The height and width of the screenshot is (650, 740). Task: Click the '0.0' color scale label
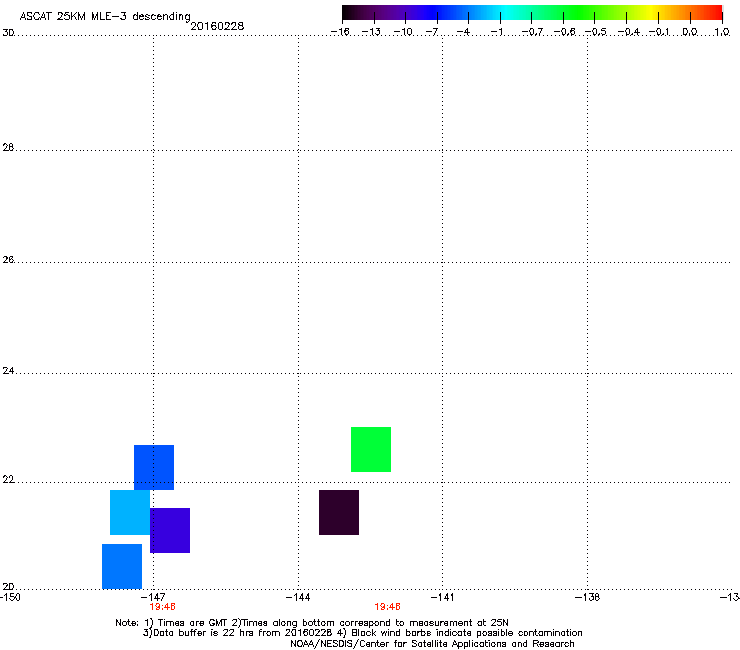(x=690, y=32)
